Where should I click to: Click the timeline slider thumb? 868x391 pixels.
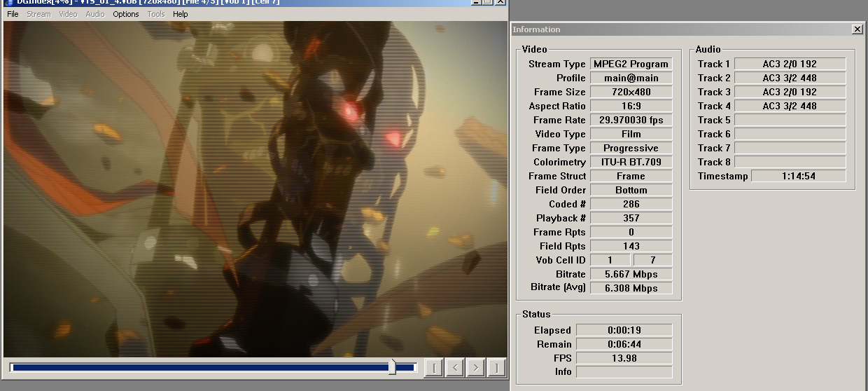point(392,366)
